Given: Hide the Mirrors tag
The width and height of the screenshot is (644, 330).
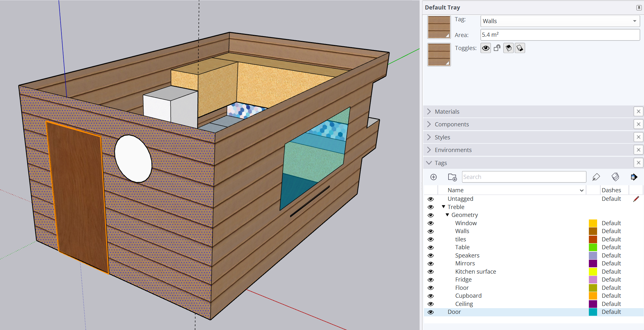Looking at the screenshot, I should point(430,263).
